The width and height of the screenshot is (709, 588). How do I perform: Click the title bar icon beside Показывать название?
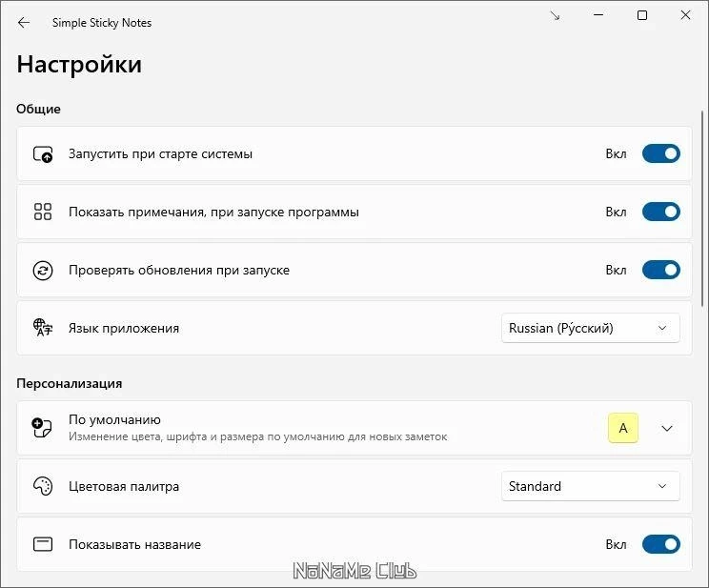[43, 544]
